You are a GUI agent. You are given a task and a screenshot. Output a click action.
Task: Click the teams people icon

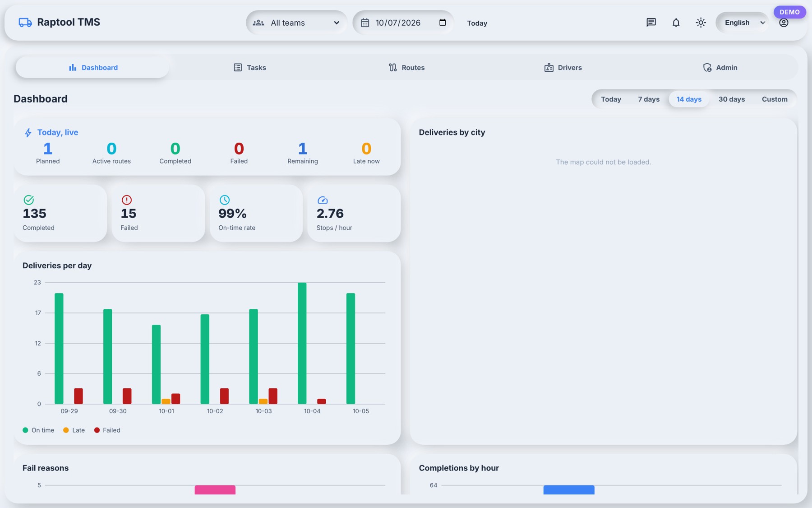coord(258,23)
